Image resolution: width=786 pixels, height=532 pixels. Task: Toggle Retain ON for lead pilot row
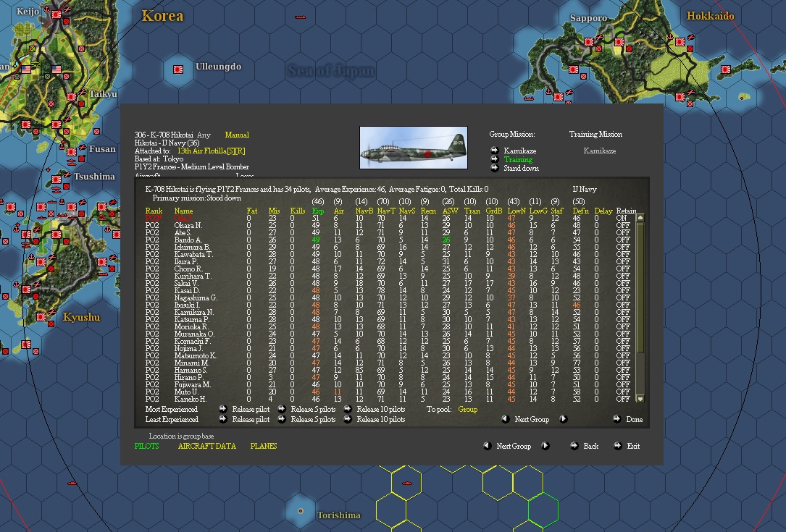(622, 218)
